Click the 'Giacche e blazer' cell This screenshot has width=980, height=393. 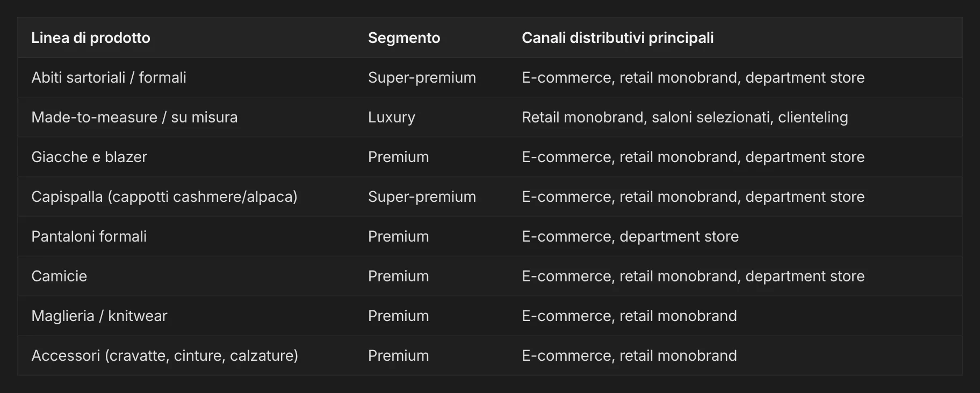(x=89, y=157)
